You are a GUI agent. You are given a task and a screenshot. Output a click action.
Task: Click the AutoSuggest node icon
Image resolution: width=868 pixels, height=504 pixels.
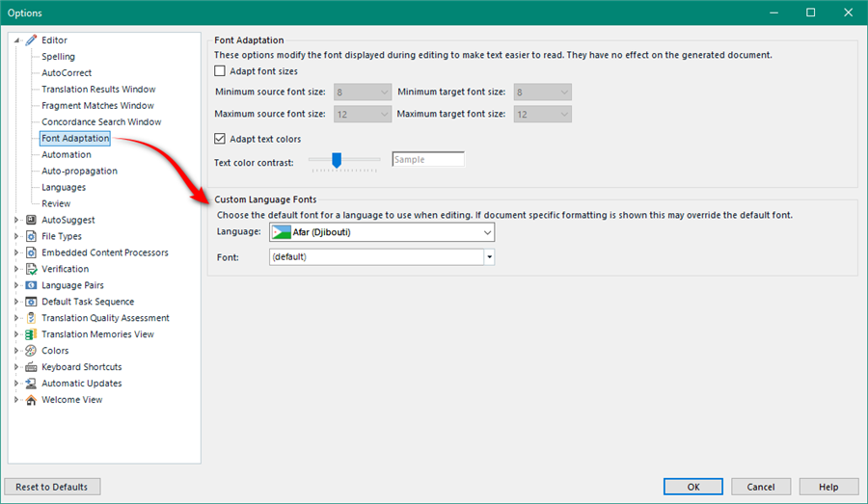31,220
